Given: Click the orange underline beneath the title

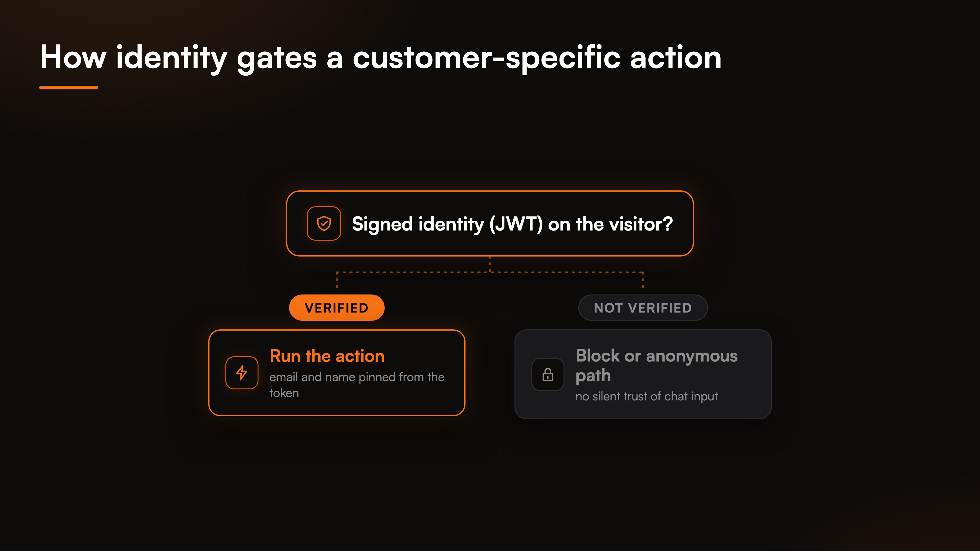Looking at the screenshot, I should [x=69, y=88].
